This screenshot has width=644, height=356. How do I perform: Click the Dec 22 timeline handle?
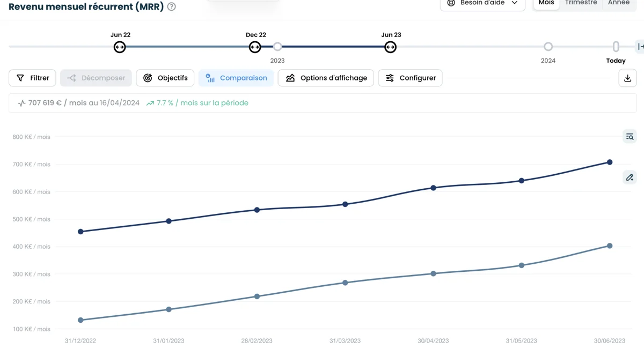click(x=255, y=47)
